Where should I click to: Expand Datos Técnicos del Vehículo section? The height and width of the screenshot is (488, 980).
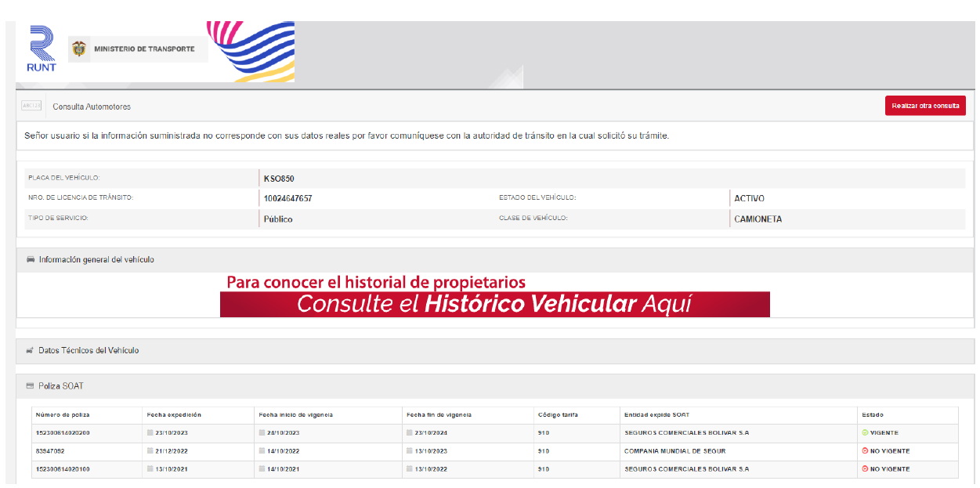(x=89, y=350)
